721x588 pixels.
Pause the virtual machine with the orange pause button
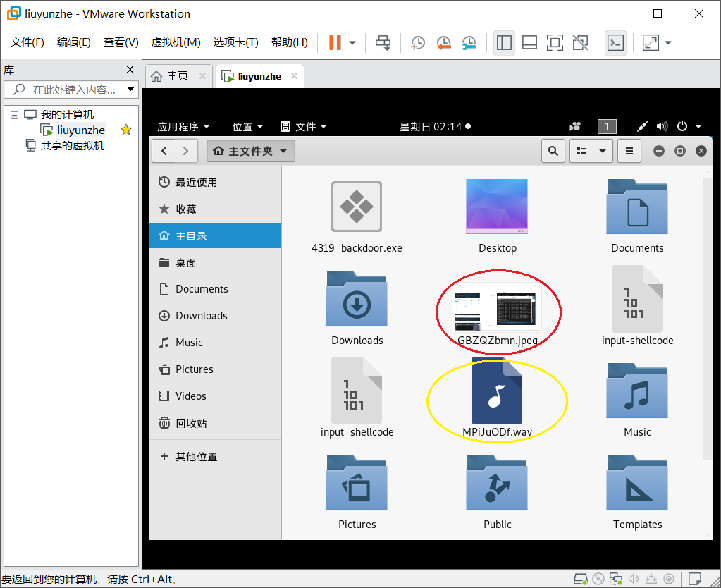tap(335, 43)
